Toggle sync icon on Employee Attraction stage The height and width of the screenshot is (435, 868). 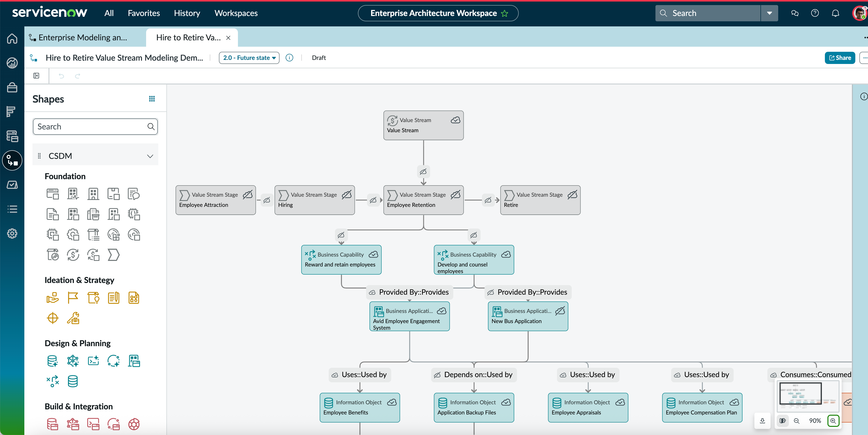(248, 195)
